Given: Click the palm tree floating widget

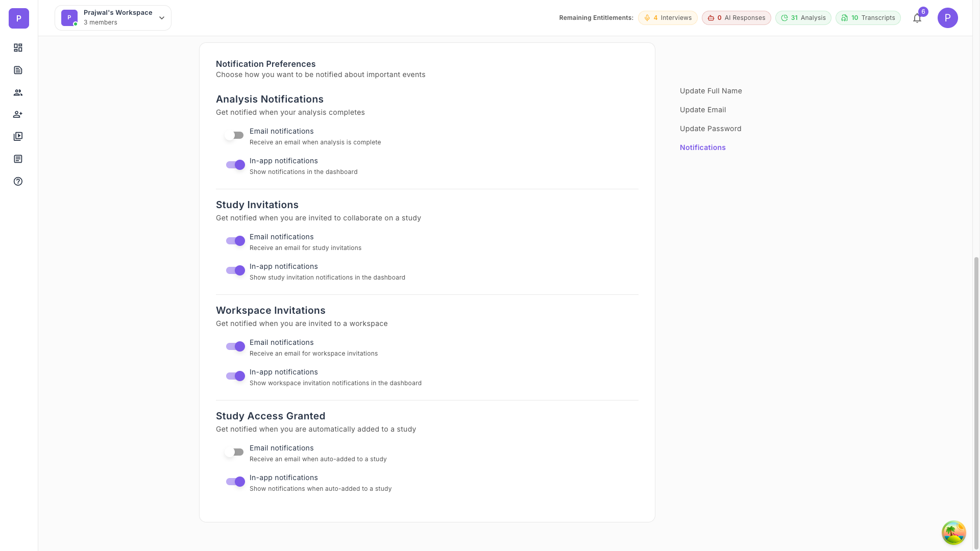Looking at the screenshot, I should pos(953,533).
